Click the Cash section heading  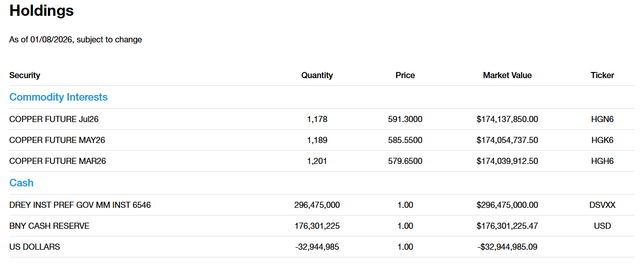pos(21,183)
